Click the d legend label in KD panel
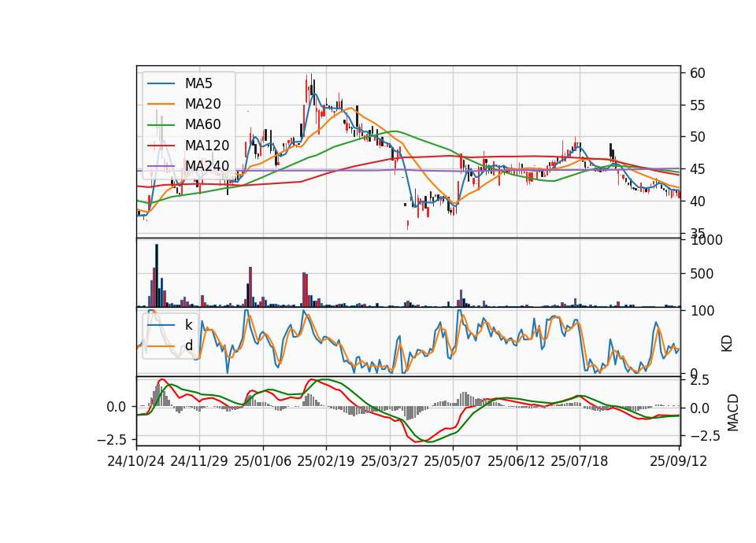This screenshot has height=543, width=756. 188,345
